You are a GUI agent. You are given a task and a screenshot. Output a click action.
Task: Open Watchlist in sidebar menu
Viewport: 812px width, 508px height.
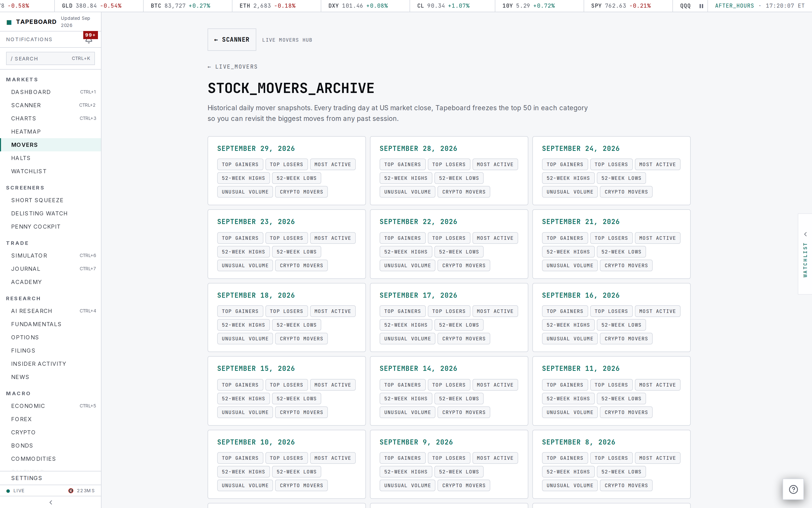pyautogui.click(x=51, y=171)
